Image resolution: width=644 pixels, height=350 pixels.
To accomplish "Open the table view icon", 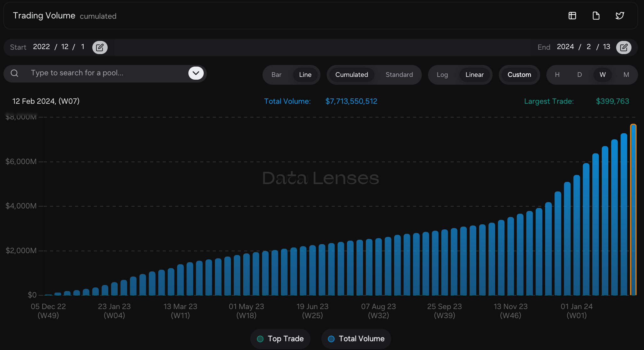I will 572,16.
